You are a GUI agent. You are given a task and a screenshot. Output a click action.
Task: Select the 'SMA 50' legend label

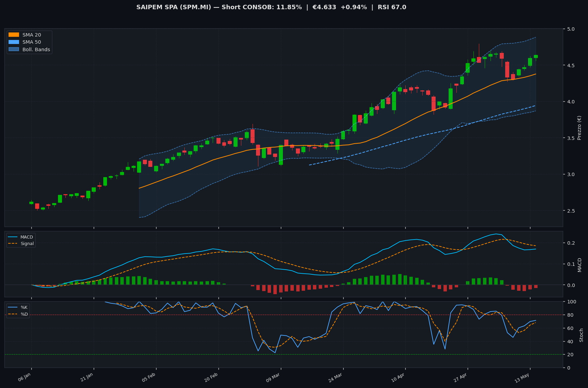[32, 42]
